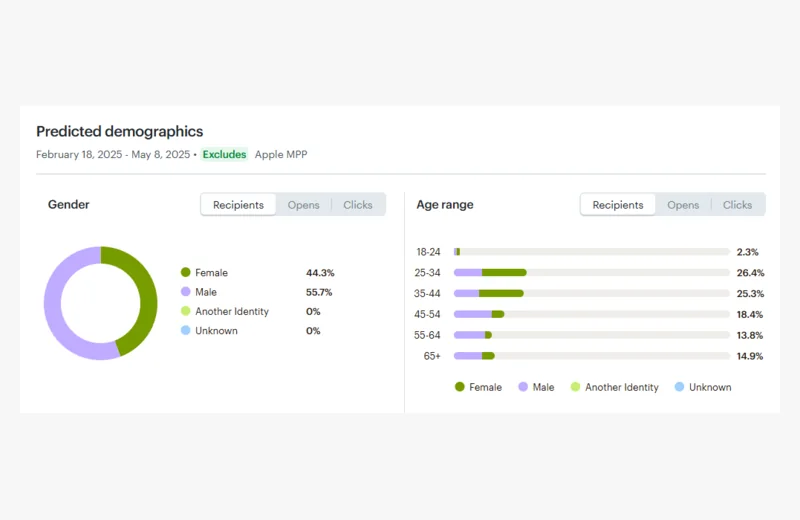This screenshot has height=520, width=800.
Task: Click the 18.4% age value
Action: (749, 315)
